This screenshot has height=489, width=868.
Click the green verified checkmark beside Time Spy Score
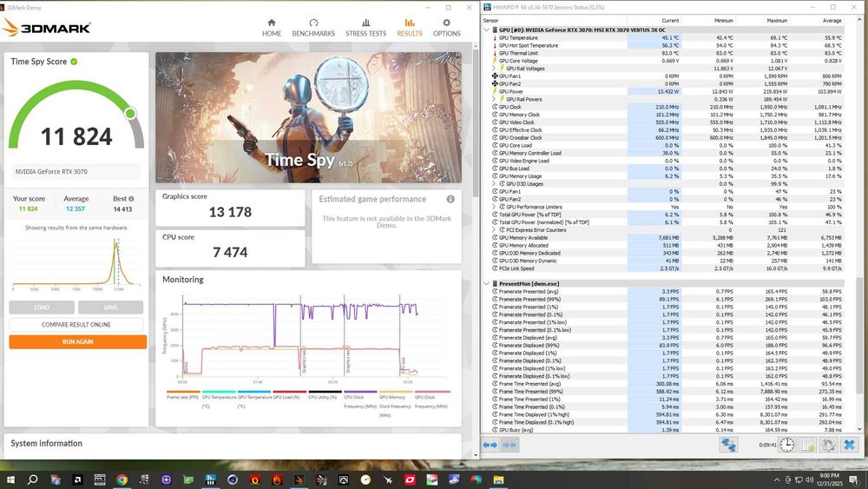pos(74,62)
